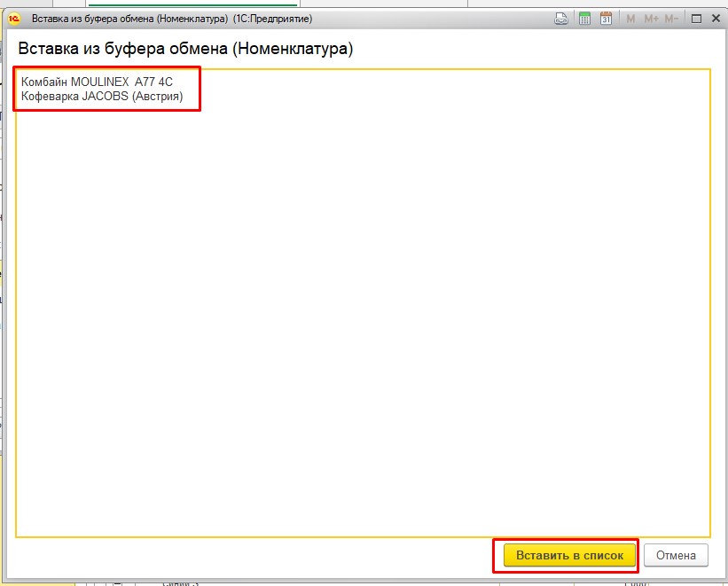Close the clipboard paste dialog
Image resolution: width=728 pixels, height=586 pixels.
(x=716, y=19)
